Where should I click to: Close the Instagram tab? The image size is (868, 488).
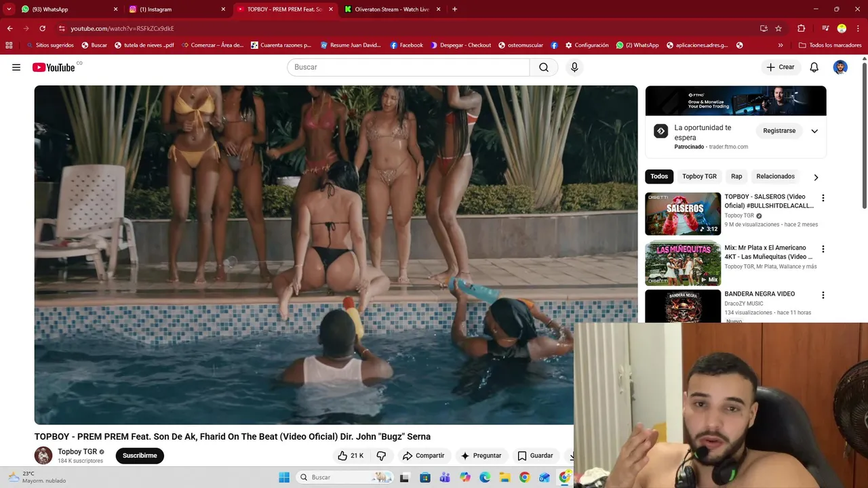click(223, 9)
